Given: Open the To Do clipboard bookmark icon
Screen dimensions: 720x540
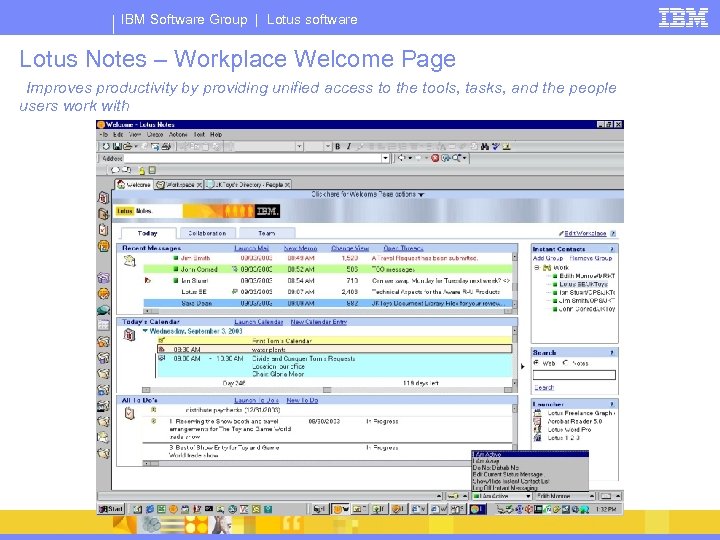Looking at the screenshot, I should (103, 230).
